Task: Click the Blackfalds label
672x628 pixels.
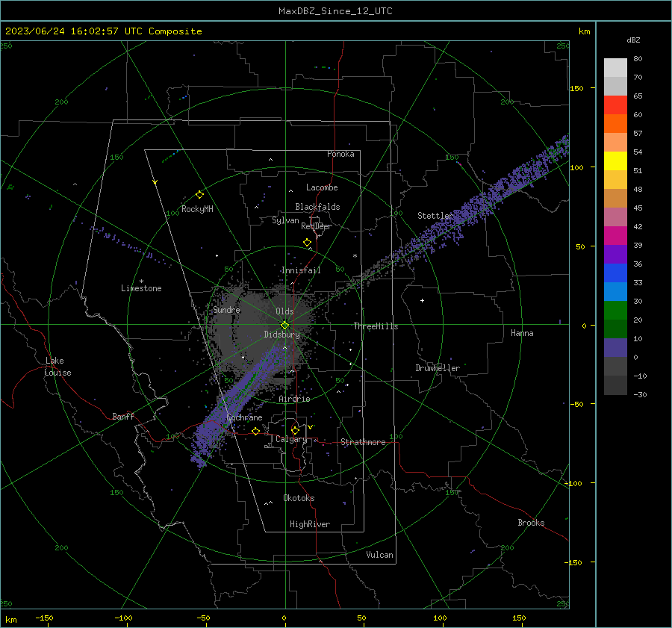Action: (317, 207)
